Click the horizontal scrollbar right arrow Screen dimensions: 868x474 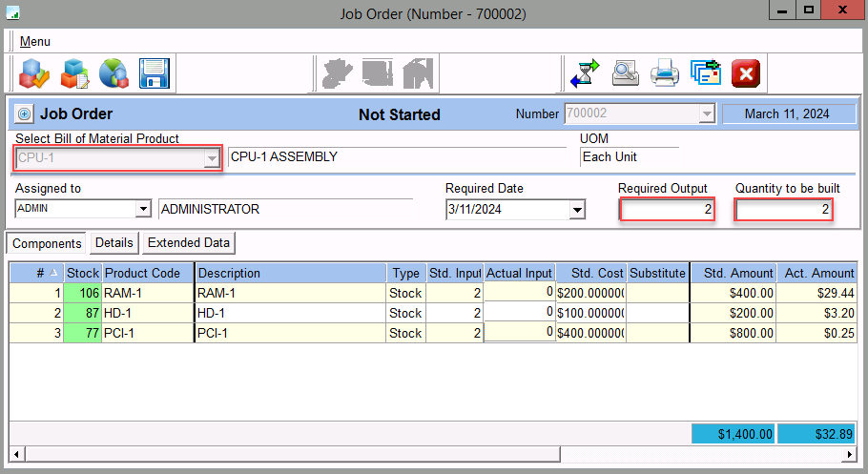point(851,453)
